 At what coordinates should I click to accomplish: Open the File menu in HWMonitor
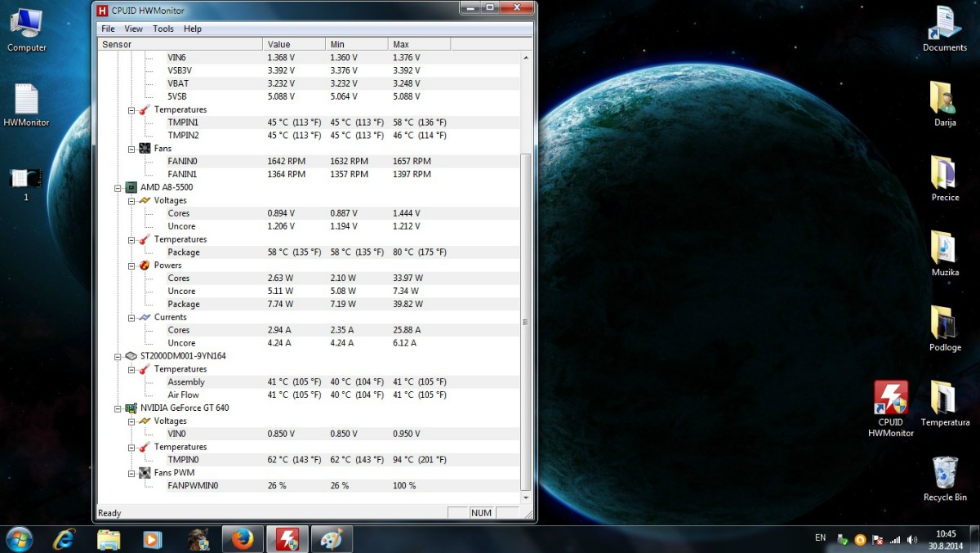pyautogui.click(x=108, y=29)
